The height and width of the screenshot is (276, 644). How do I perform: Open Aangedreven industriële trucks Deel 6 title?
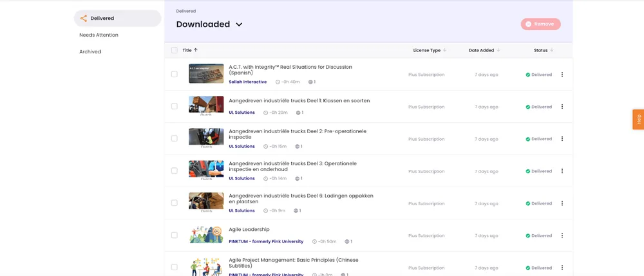[x=301, y=199]
